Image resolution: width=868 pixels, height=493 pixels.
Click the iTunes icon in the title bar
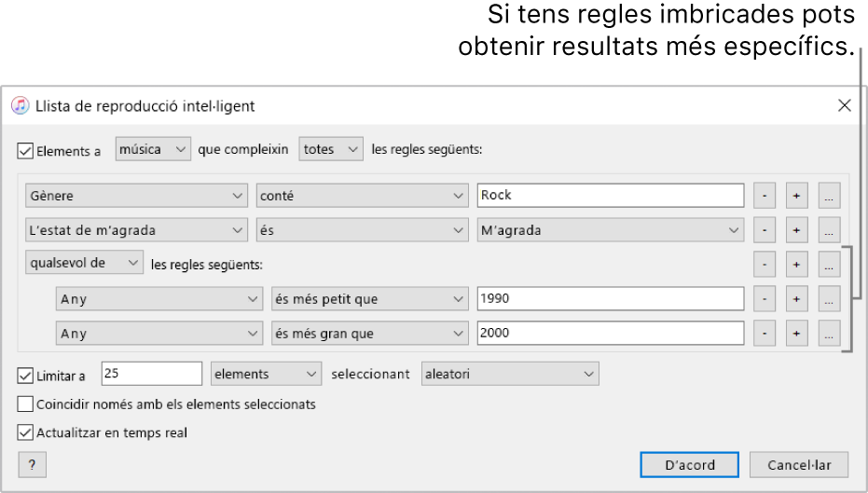click(20, 105)
